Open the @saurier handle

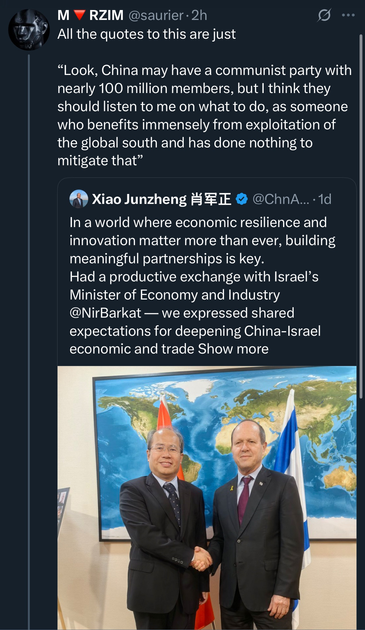point(156,15)
